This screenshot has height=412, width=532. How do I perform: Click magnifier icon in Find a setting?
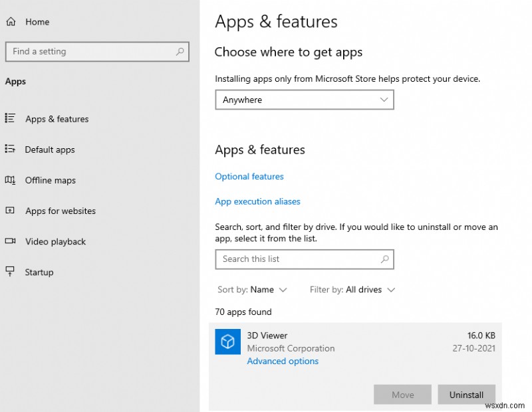[180, 51]
